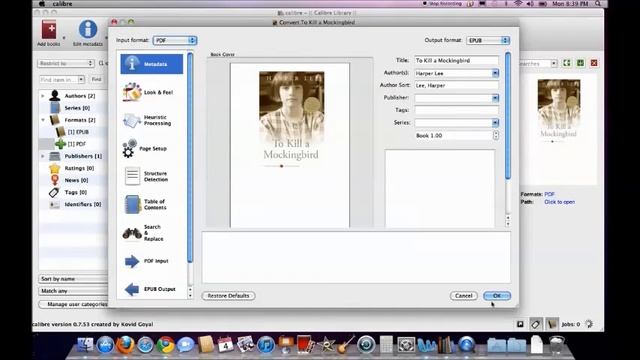This screenshot has width=640, height=360.
Task: Click the green plus icon beside saved searches
Action: click(580, 63)
